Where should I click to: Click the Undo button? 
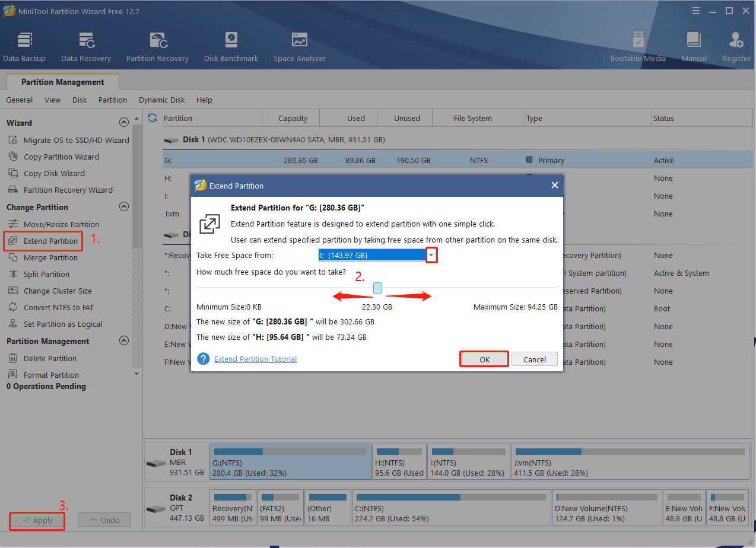[x=104, y=520]
